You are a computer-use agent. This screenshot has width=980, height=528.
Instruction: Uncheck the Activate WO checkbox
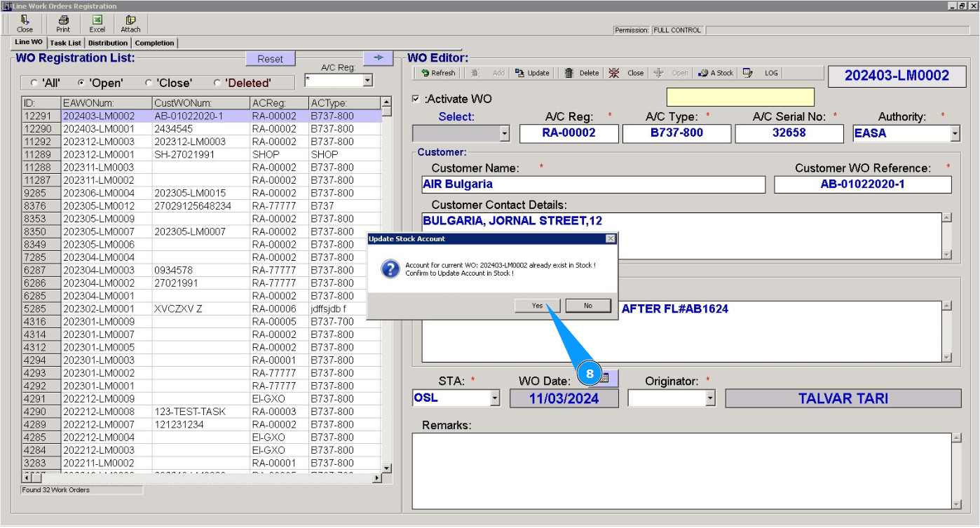point(416,99)
